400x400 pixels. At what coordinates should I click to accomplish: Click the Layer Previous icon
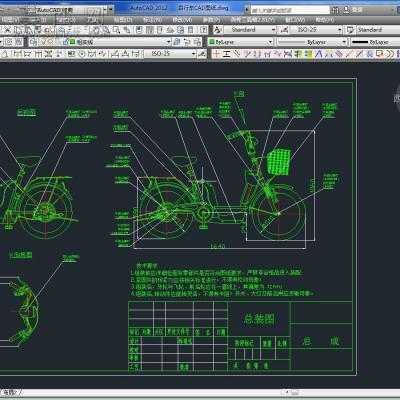[x=188, y=42]
